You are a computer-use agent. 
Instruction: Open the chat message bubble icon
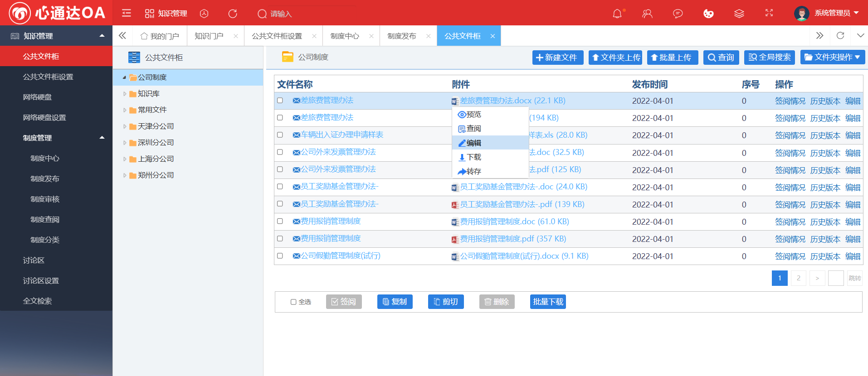click(678, 14)
